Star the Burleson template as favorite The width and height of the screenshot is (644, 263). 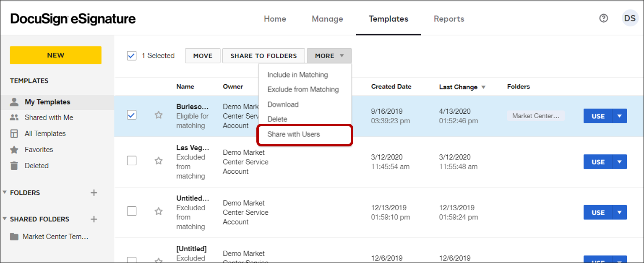tap(159, 115)
